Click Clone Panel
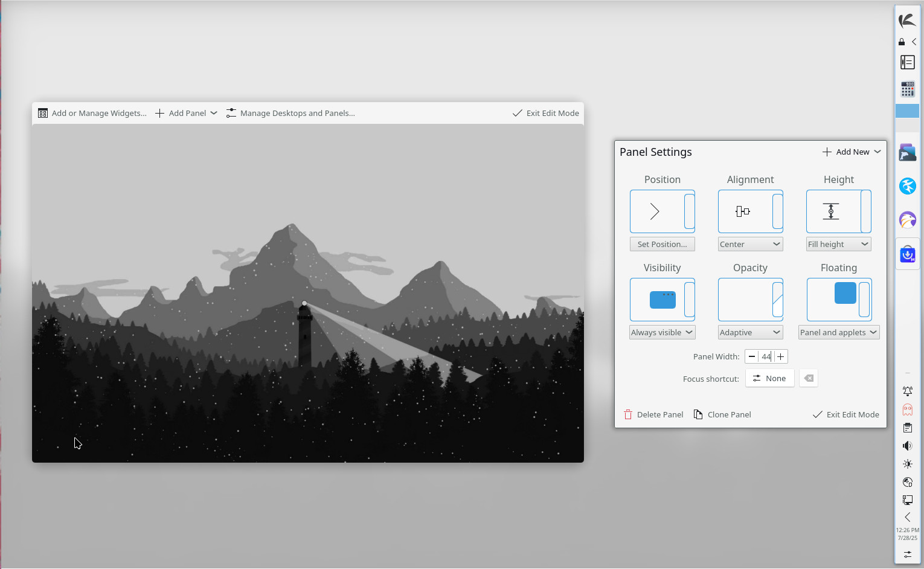Screen dimensions: 924x569 (x=722, y=414)
